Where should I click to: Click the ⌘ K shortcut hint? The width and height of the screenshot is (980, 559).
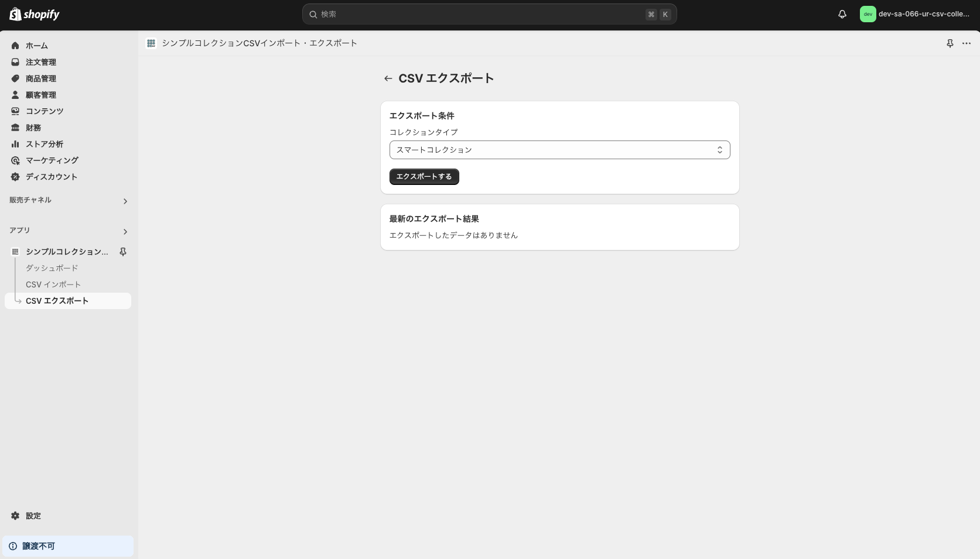click(658, 14)
